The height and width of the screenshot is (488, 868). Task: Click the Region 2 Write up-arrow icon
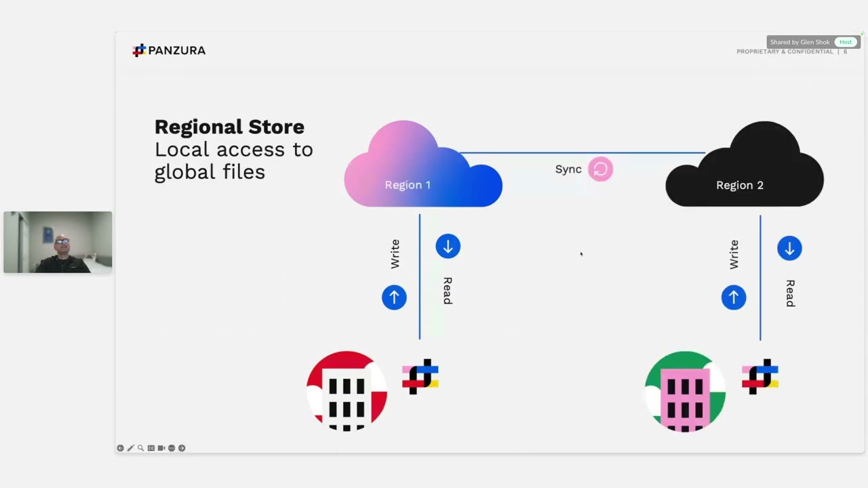click(734, 298)
